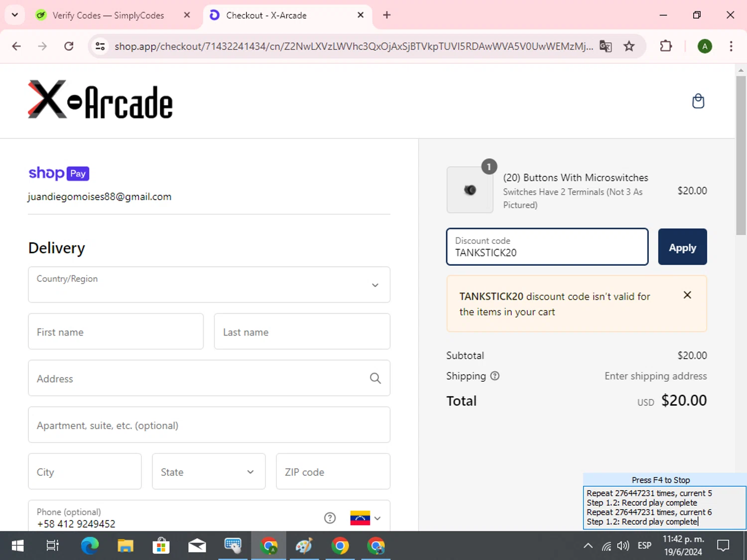Open the Paint app from the taskbar

304,546
